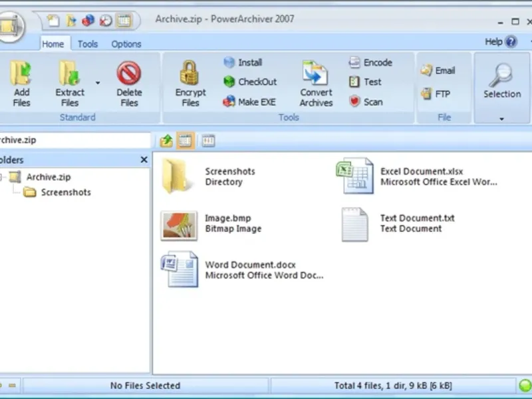
Task: Click the Encrypt Files padlock icon
Action: [189, 72]
